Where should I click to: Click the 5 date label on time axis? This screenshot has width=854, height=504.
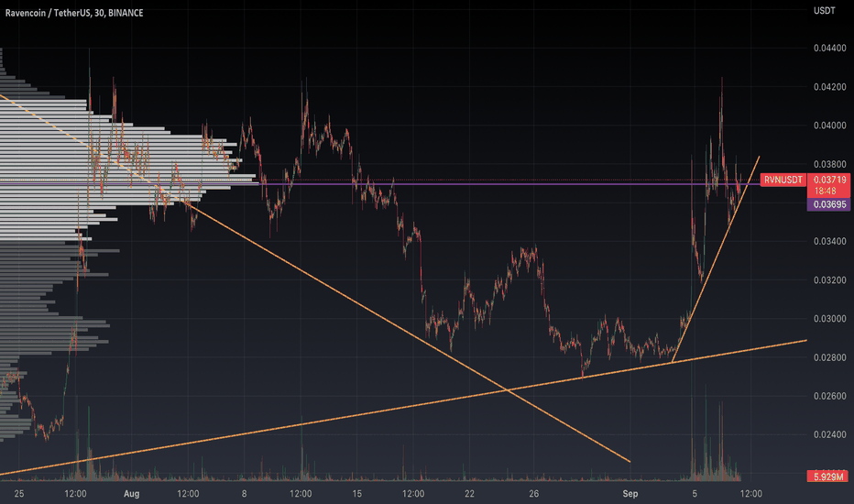(x=695, y=494)
